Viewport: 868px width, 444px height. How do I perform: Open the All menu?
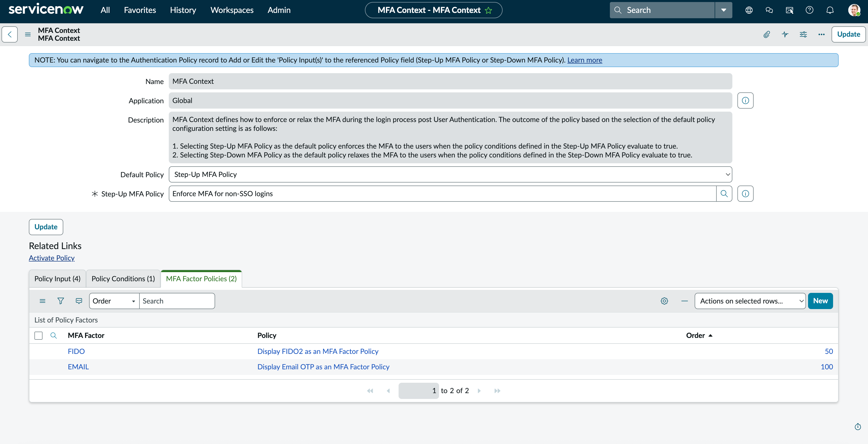[105, 10]
